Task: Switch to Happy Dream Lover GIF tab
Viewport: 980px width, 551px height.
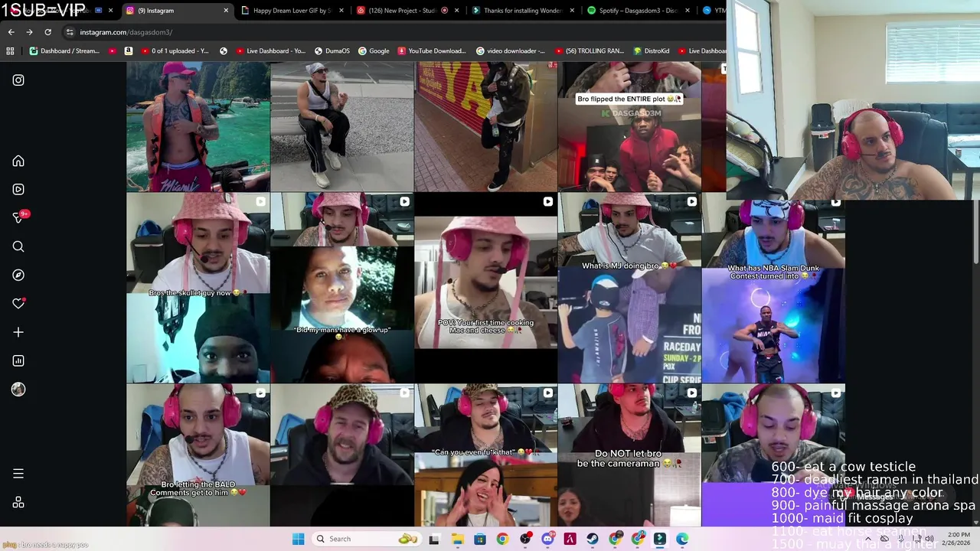Action: click(x=291, y=11)
